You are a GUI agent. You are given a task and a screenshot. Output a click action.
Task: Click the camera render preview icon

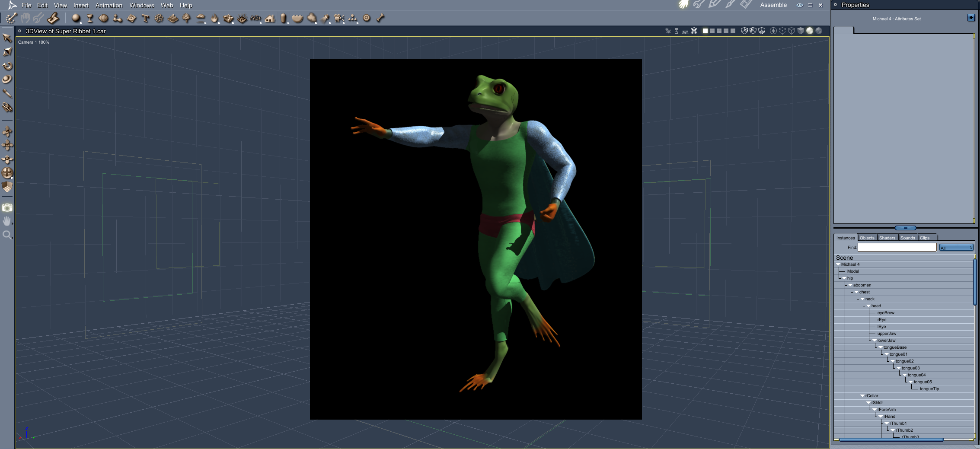point(7,208)
